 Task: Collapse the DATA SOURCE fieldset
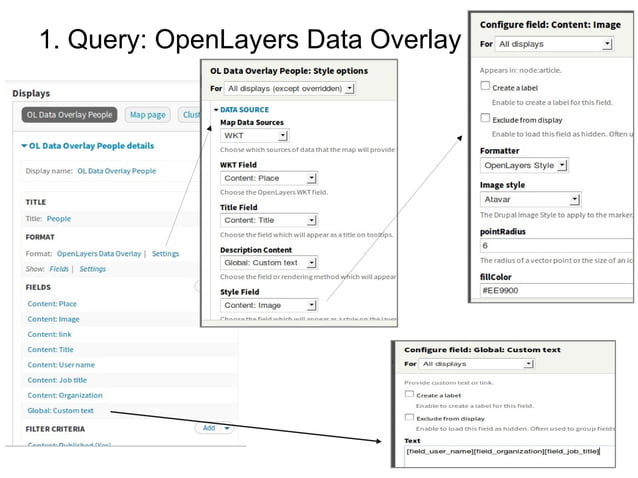click(x=242, y=109)
